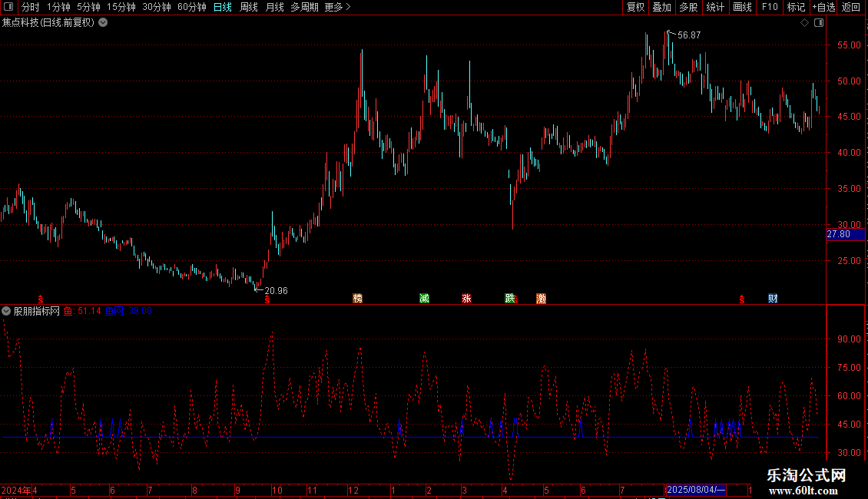Viewport: 868px width, 499px height.
Task: Click the 56.87 high price label
Action: tap(689, 35)
